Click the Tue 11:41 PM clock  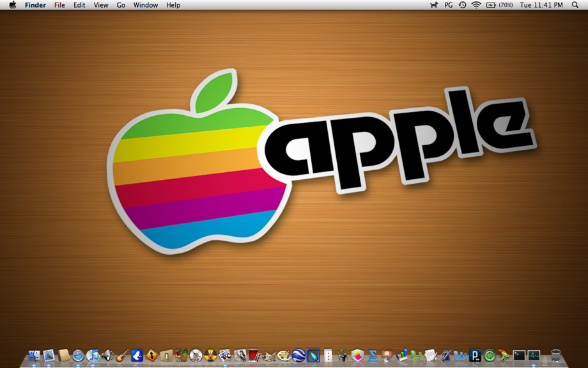tap(541, 5)
